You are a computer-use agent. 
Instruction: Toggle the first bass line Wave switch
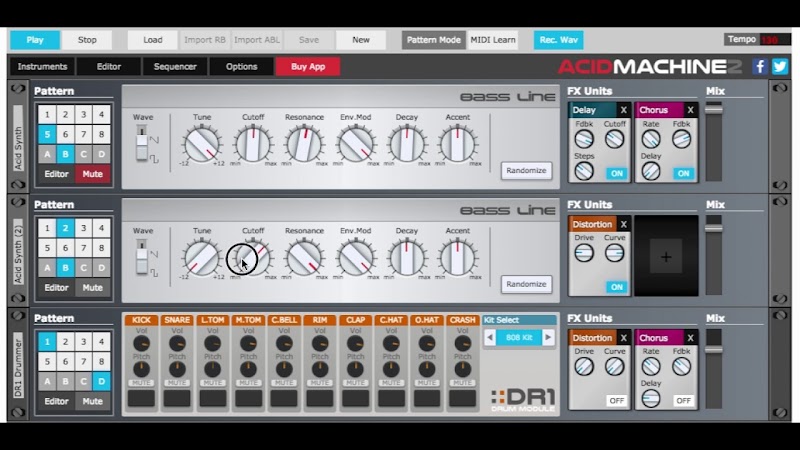click(142, 143)
